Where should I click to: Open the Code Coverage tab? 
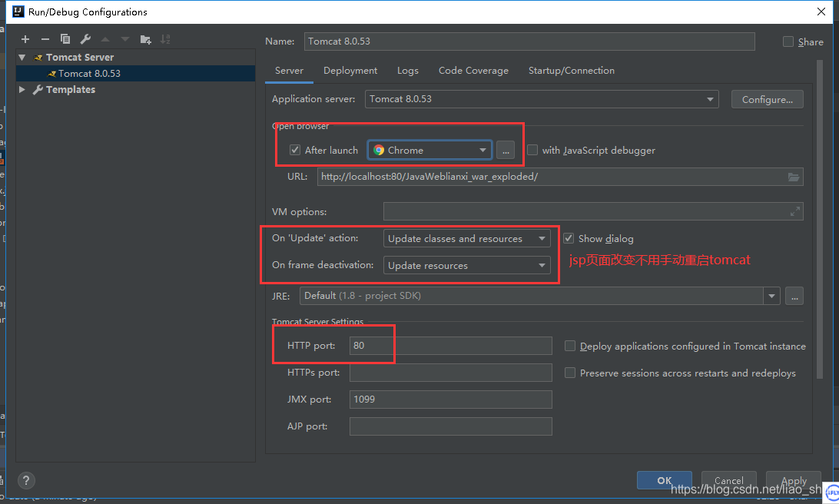pos(473,71)
